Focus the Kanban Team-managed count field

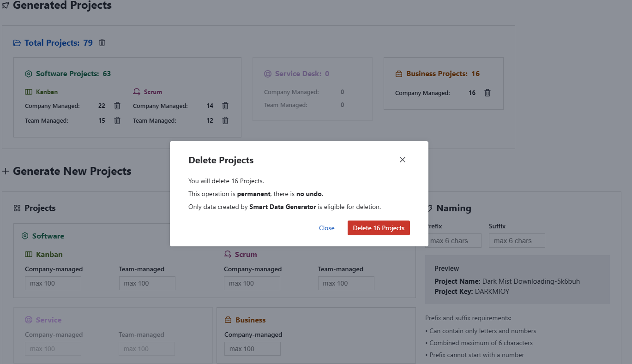coord(147,283)
